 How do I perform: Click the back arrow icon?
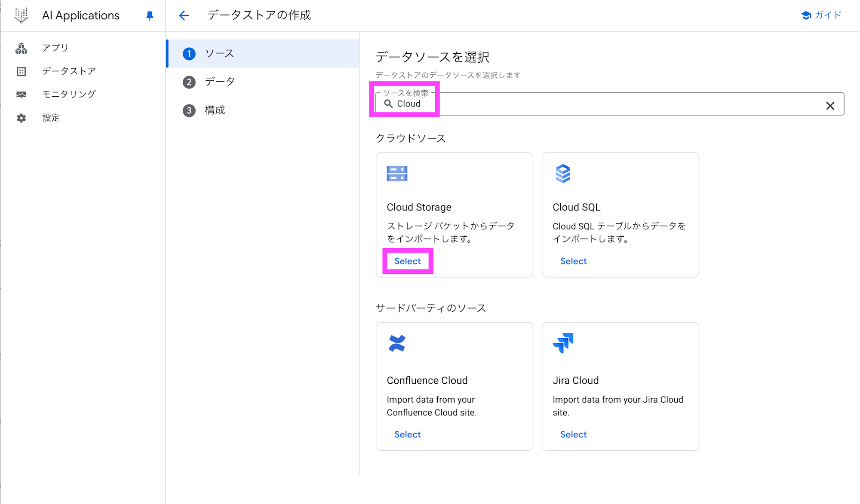tap(184, 15)
